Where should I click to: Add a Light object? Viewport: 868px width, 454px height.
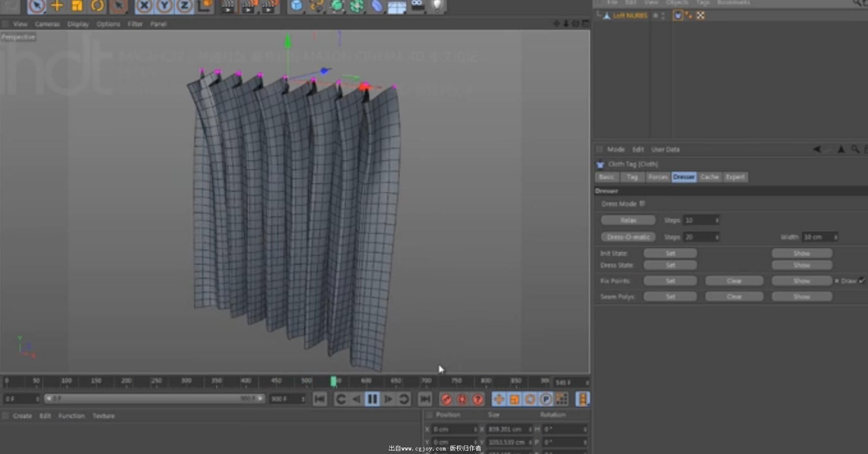pos(437,5)
